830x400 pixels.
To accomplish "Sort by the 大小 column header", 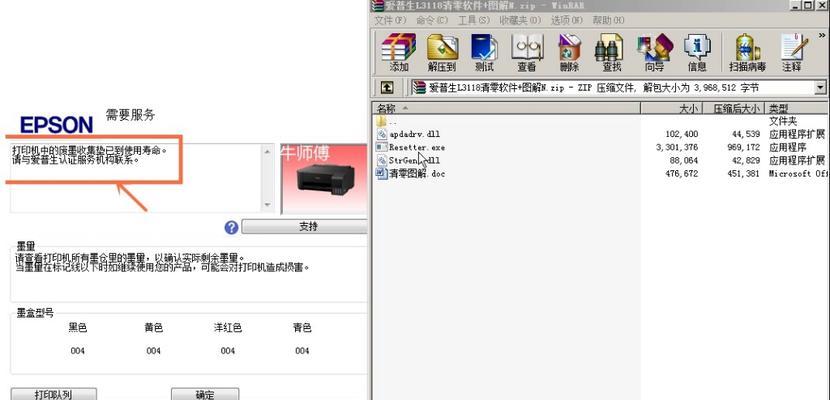I will (671, 108).
